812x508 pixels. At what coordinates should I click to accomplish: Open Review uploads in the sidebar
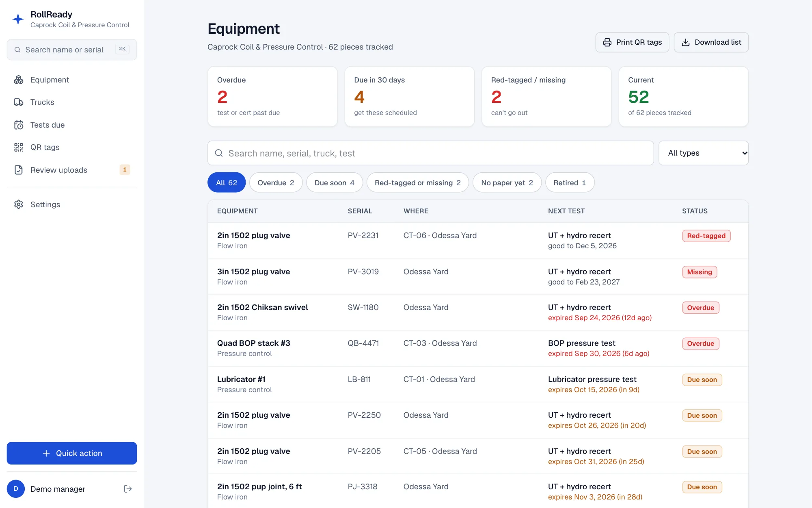pyautogui.click(x=72, y=170)
